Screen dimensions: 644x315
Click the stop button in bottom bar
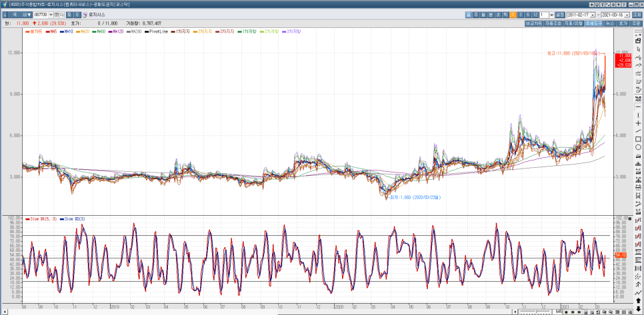566,312
